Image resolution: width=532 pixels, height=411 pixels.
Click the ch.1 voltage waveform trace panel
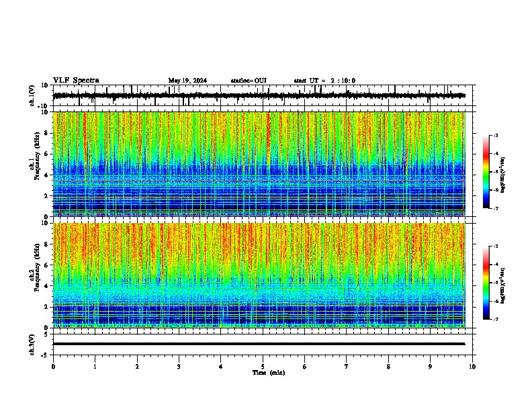tap(263, 95)
